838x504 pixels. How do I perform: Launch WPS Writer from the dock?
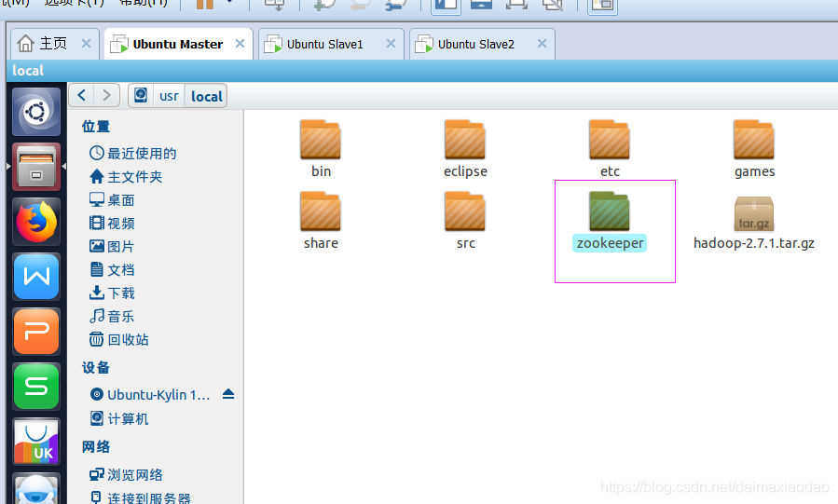coord(36,277)
